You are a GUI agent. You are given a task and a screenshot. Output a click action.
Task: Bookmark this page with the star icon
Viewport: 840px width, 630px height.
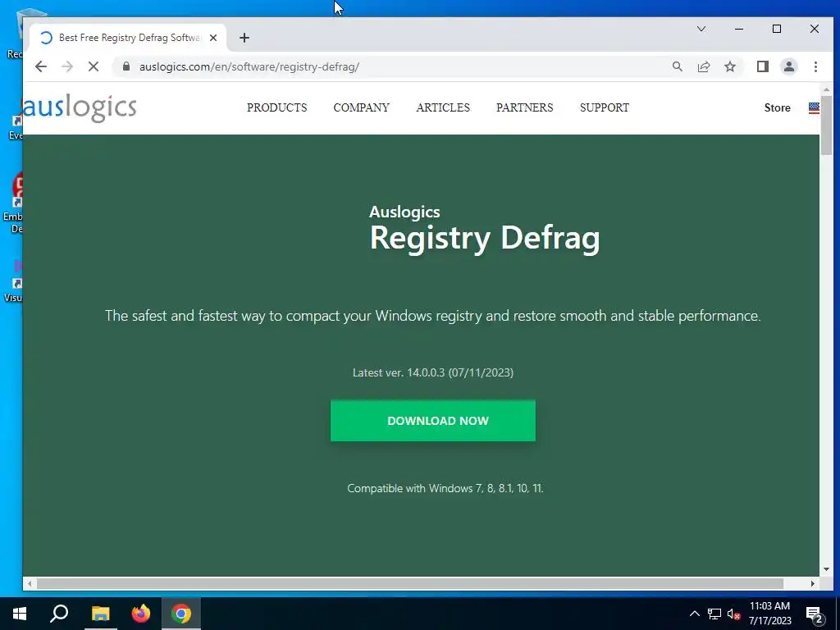coord(729,66)
